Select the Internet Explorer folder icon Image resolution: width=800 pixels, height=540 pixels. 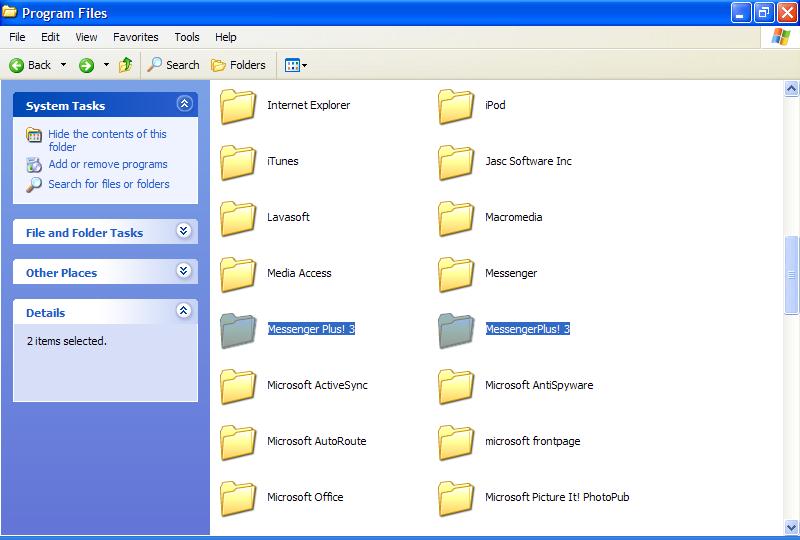[x=238, y=106]
